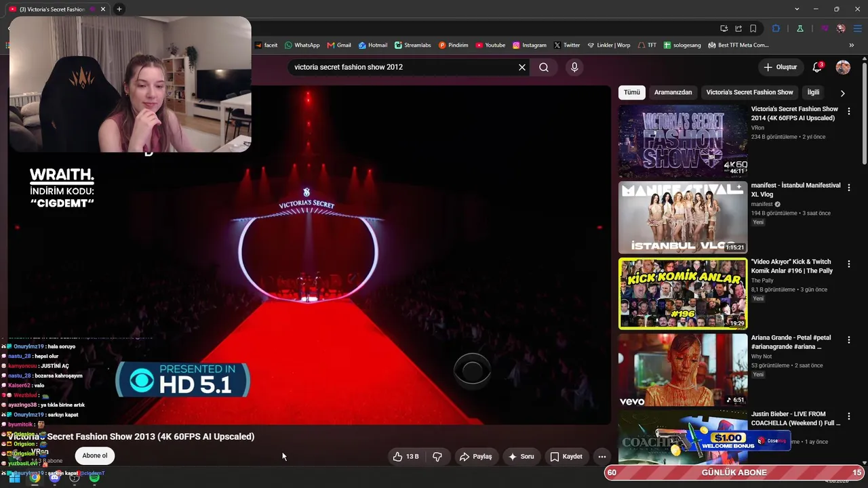Bookmark this page from the address bar
Screen dimensions: 868x488
(x=753, y=28)
